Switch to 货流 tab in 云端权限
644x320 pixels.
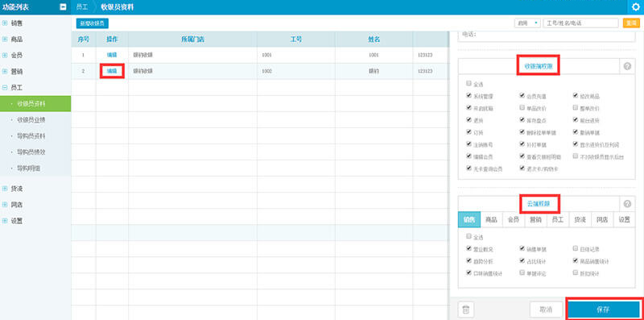(580, 219)
